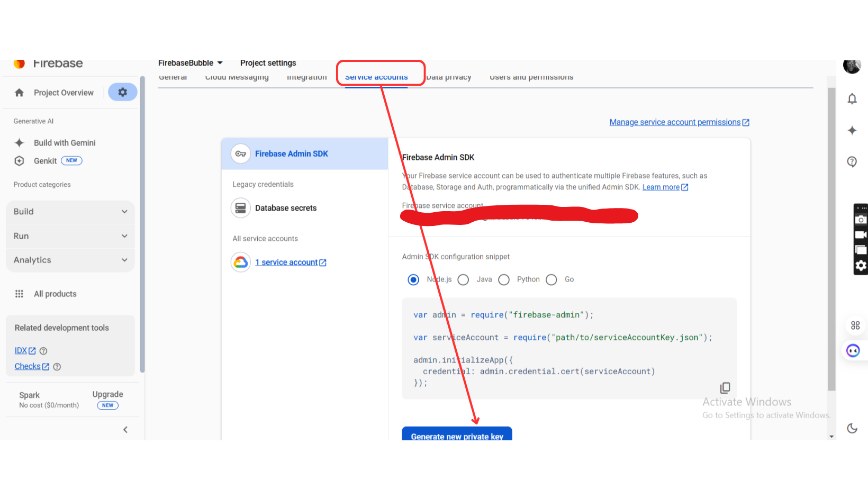The image size is (868, 489).
Task: Expand the Analytics category
Action: pyautogui.click(x=70, y=260)
